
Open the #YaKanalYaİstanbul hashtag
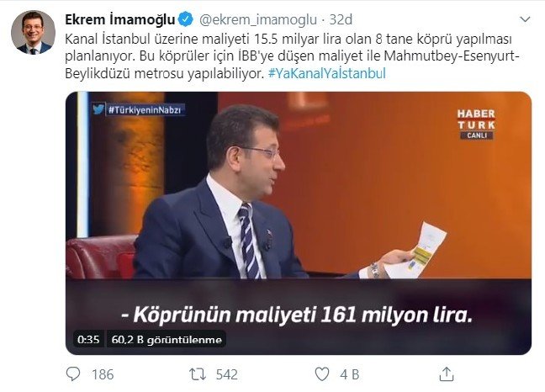tap(327, 73)
